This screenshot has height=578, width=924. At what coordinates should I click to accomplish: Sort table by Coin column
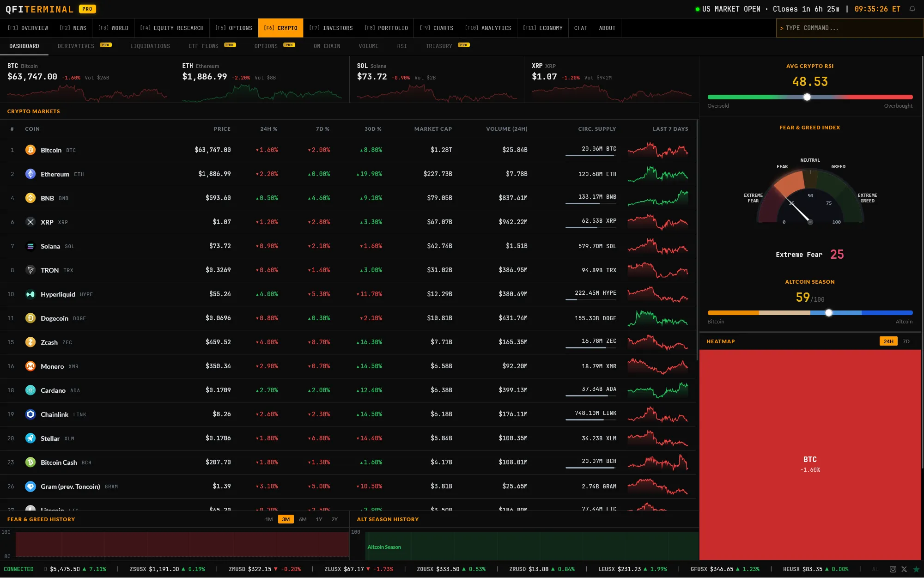click(x=32, y=129)
